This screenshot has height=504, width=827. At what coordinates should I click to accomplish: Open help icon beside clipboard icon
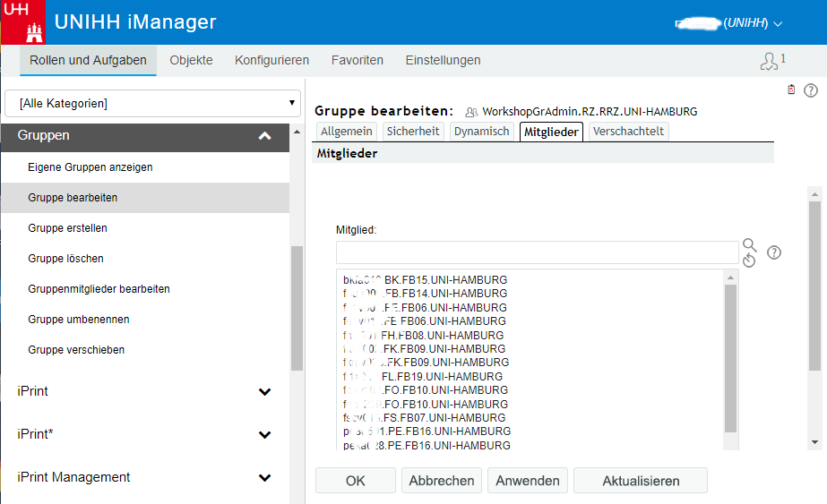pyautogui.click(x=811, y=90)
